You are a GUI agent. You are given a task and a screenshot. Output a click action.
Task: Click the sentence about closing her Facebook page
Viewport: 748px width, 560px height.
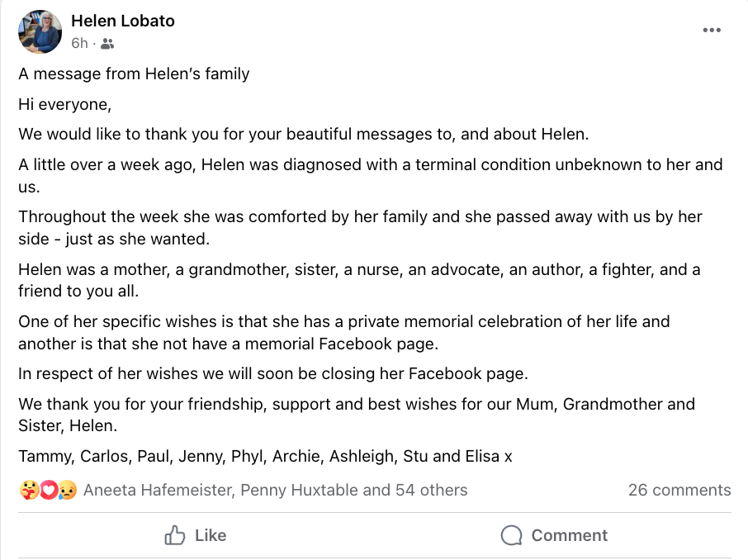click(272, 373)
